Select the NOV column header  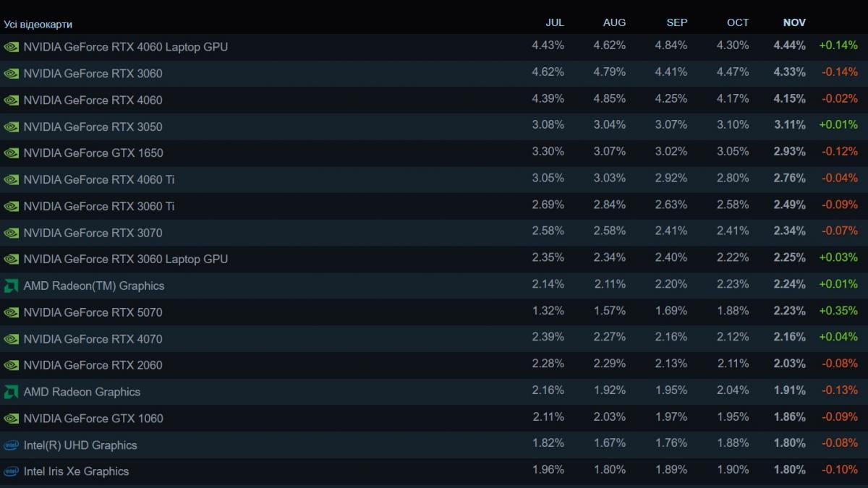point(793,22)
